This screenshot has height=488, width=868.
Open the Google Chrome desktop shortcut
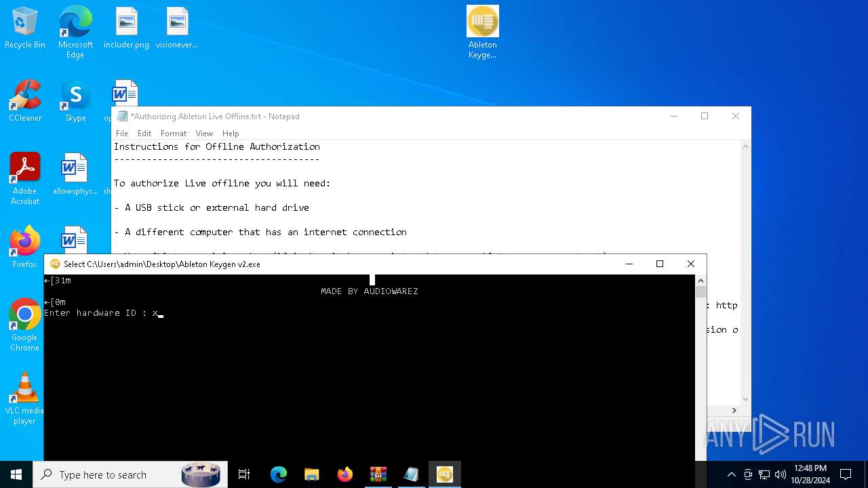click(x=25, y=325)
